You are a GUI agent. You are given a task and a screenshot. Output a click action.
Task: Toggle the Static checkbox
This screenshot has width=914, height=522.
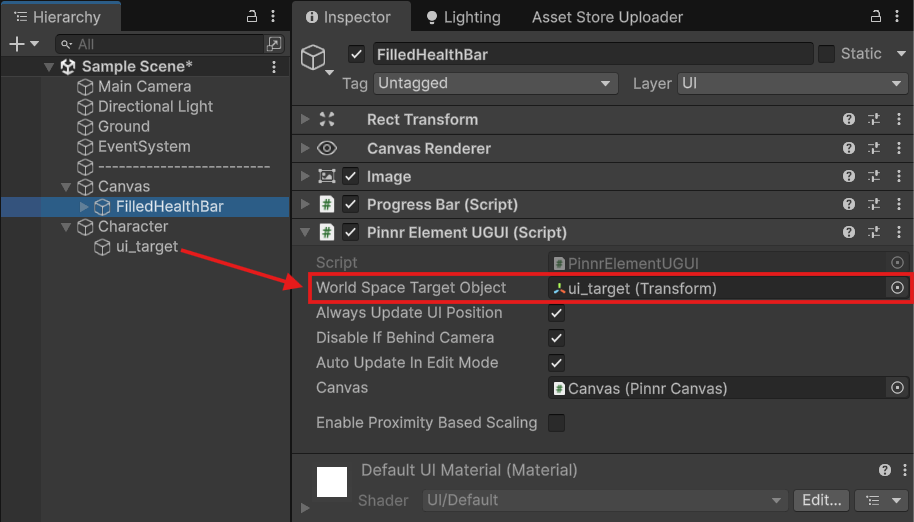pyautogui.click(x=827, y=54)
